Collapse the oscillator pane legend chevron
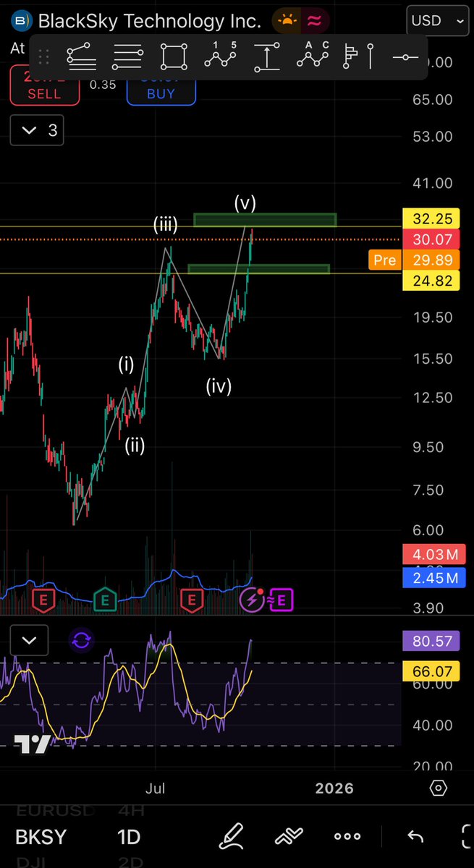Viewport: 474px width, 868px height. point(29,640)
